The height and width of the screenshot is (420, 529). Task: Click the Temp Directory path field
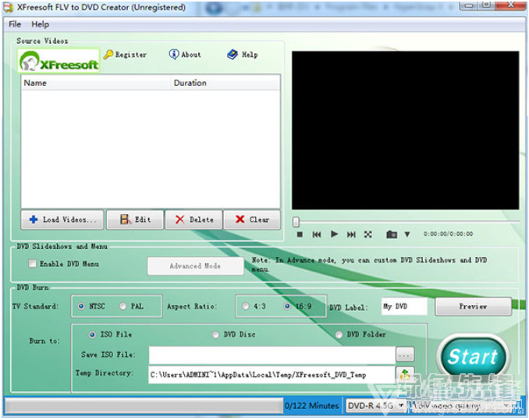point(272,375)
